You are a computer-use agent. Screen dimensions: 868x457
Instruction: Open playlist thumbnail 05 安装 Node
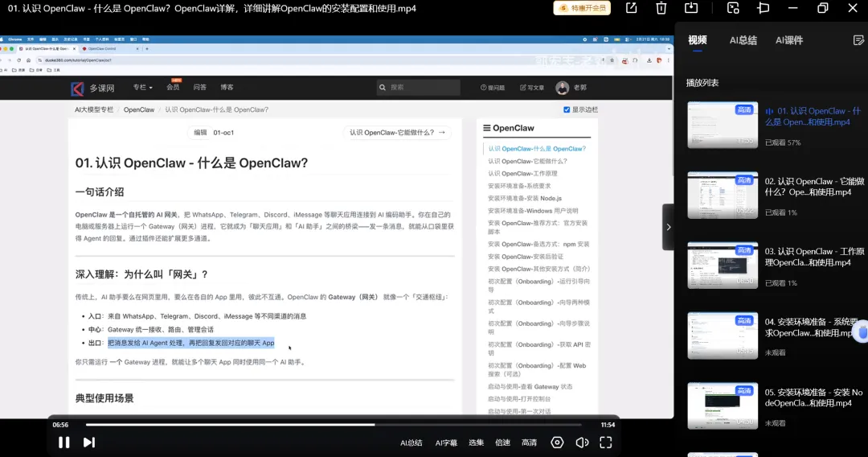click(723, 406)
